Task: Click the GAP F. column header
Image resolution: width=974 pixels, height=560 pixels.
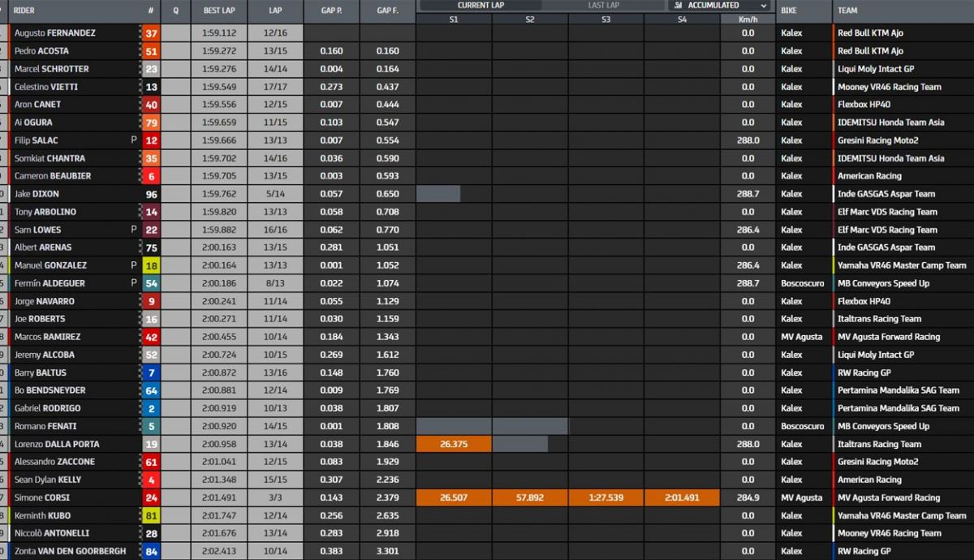Action: pyautogui.click(x=387, y=11)
